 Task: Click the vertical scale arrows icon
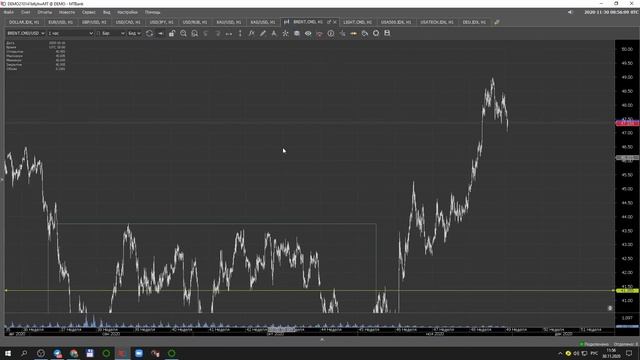click(240, 33)
